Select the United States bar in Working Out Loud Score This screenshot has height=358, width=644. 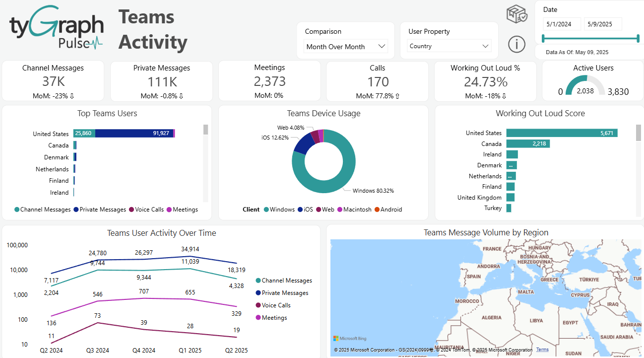(561, 133)
